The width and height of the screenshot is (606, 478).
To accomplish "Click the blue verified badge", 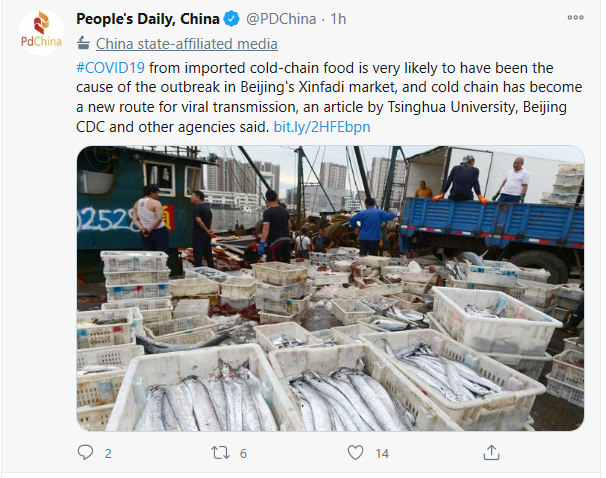I will 232,19.
